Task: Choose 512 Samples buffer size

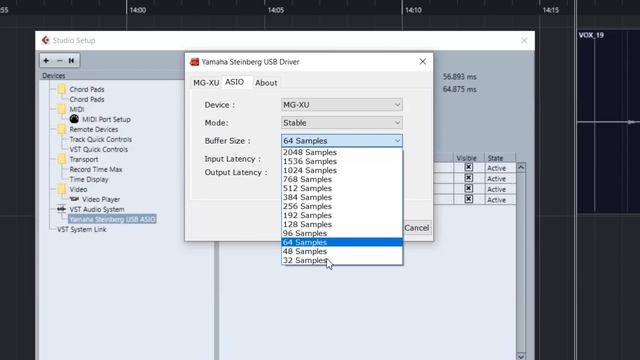Action: coord(342,188)
